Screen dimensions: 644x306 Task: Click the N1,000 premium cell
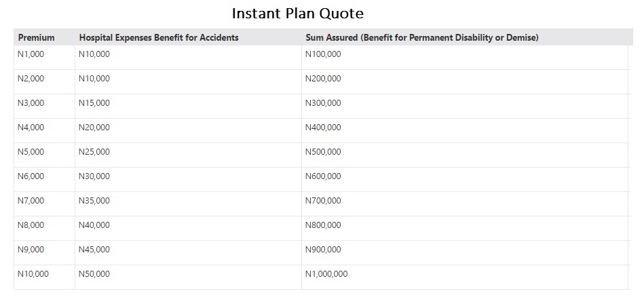tap(31, 54)
